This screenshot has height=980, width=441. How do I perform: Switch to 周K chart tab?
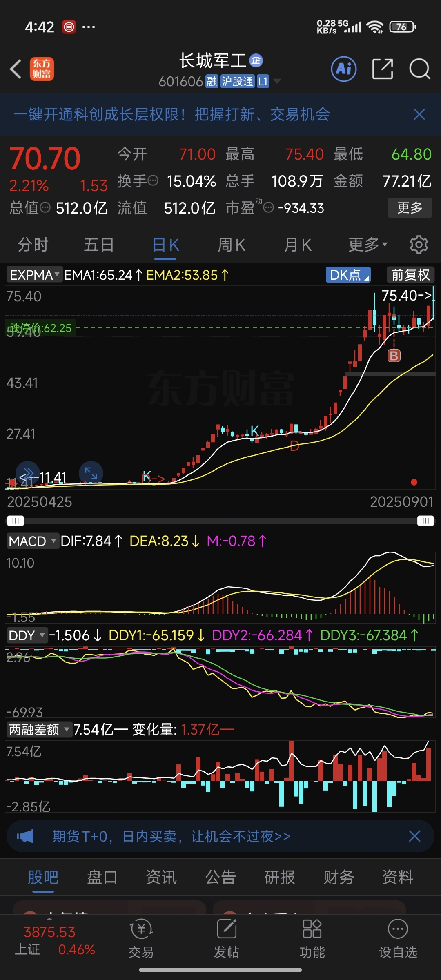232,245
